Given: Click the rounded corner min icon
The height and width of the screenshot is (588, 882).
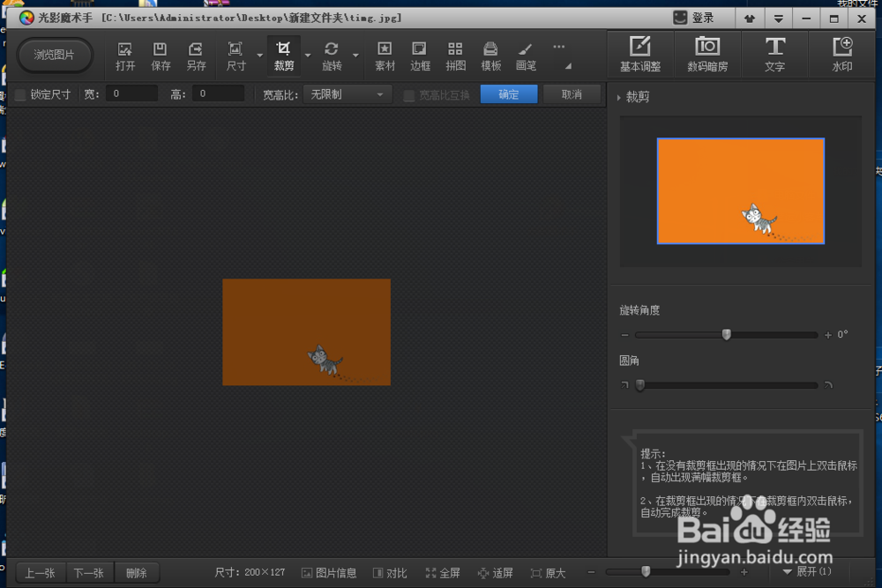Looking at the screenshot, I should tap(624, 385).
